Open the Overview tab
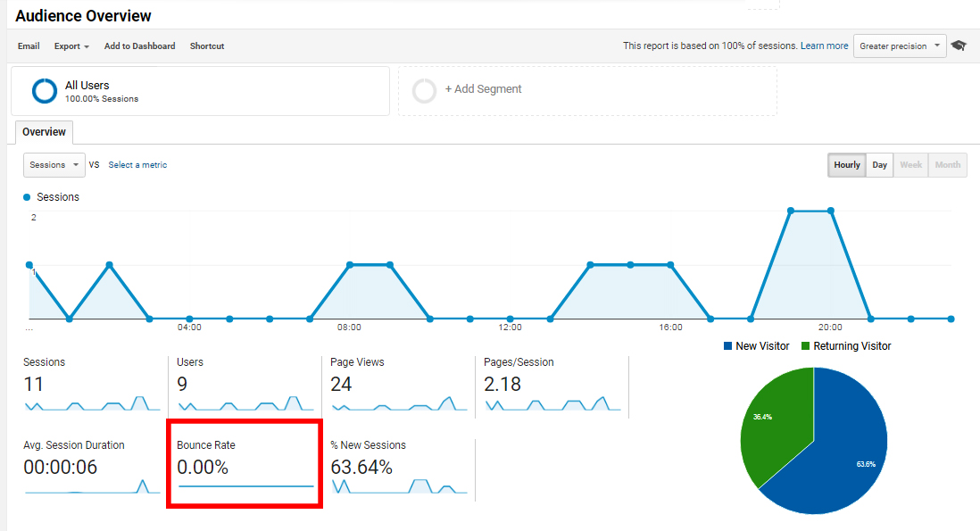980x531 pixels. point(44,132)
